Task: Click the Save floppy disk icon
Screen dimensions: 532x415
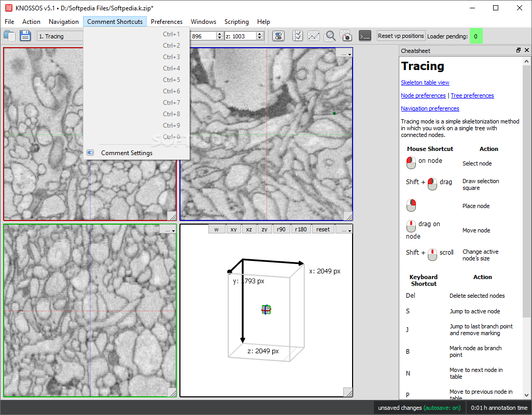Action: click(x=25, y=36)
